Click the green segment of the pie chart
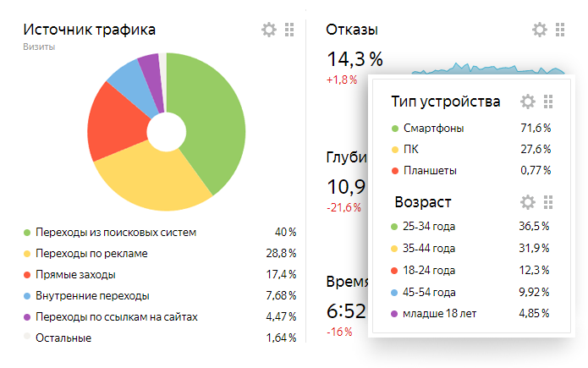 pos(212,118)
